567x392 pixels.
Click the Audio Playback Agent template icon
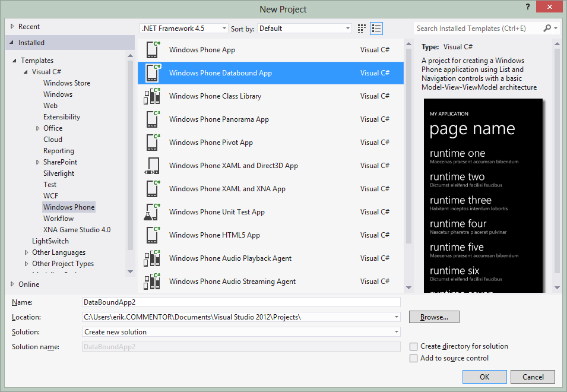pos(153,258)
